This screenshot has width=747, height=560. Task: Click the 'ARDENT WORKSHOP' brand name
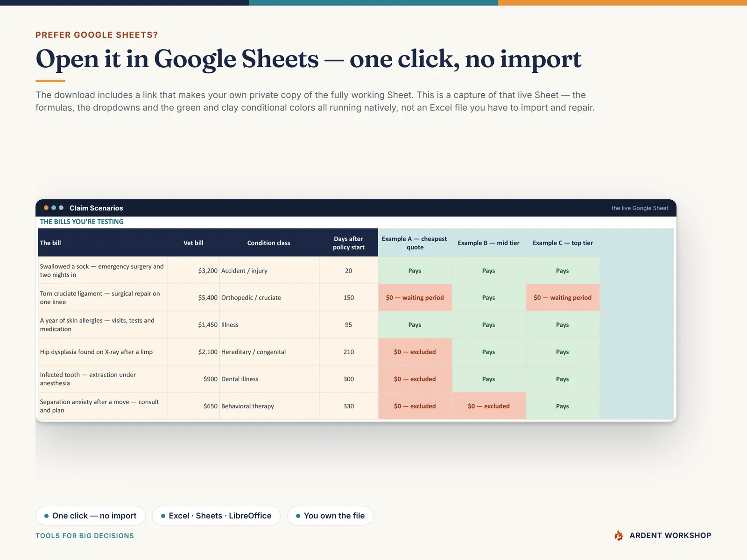coord(670,536)
